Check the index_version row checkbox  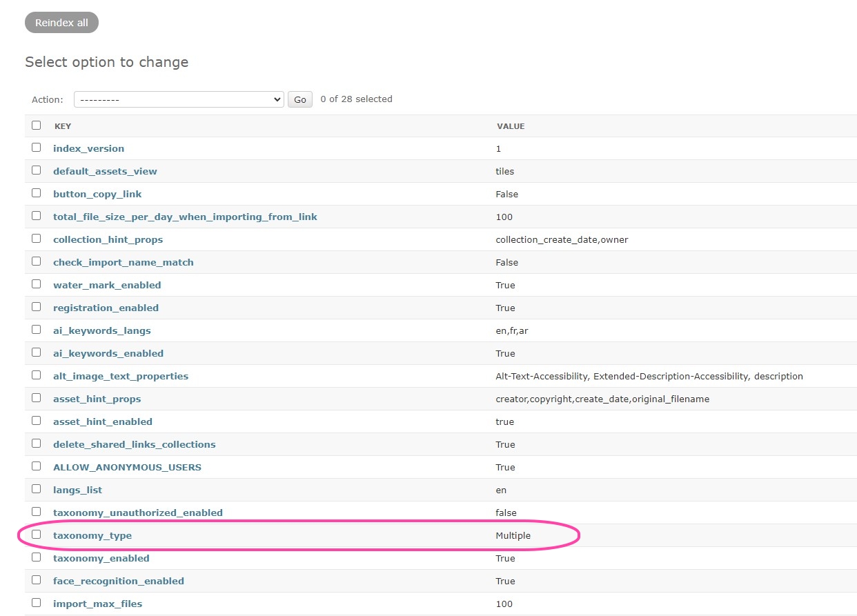(x=36, y=148)
